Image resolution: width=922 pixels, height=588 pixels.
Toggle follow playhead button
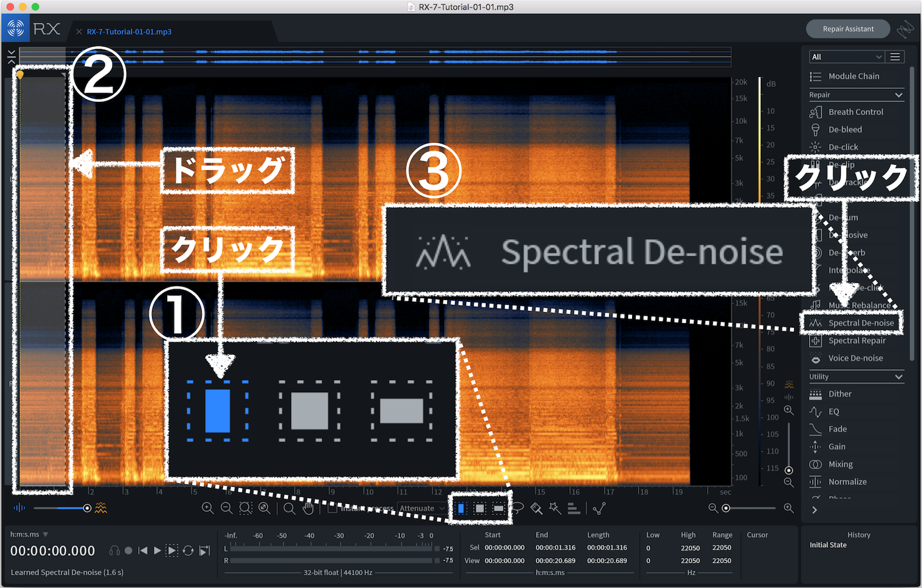point(205,551)
